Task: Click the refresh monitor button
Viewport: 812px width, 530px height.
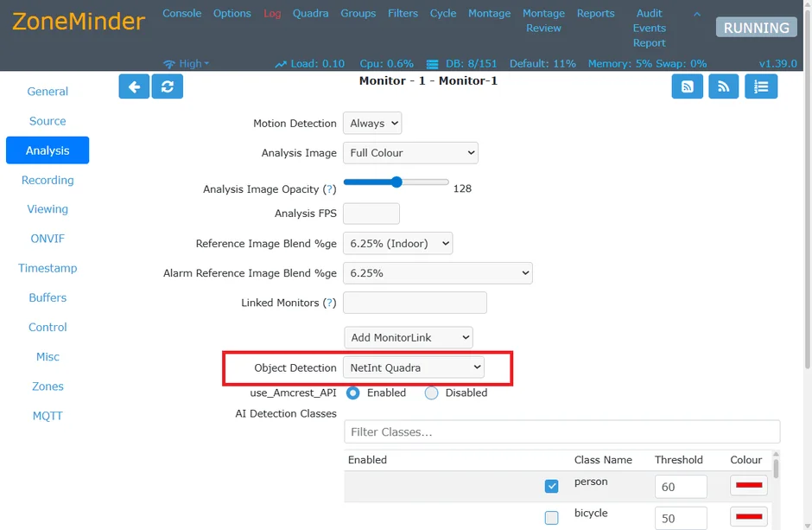Action: tap(167, 86)
